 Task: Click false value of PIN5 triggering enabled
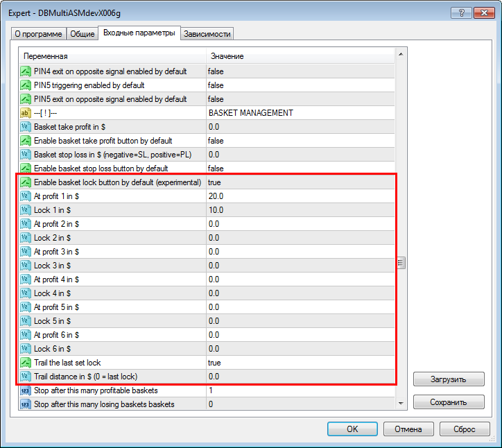tap(216, 85)
